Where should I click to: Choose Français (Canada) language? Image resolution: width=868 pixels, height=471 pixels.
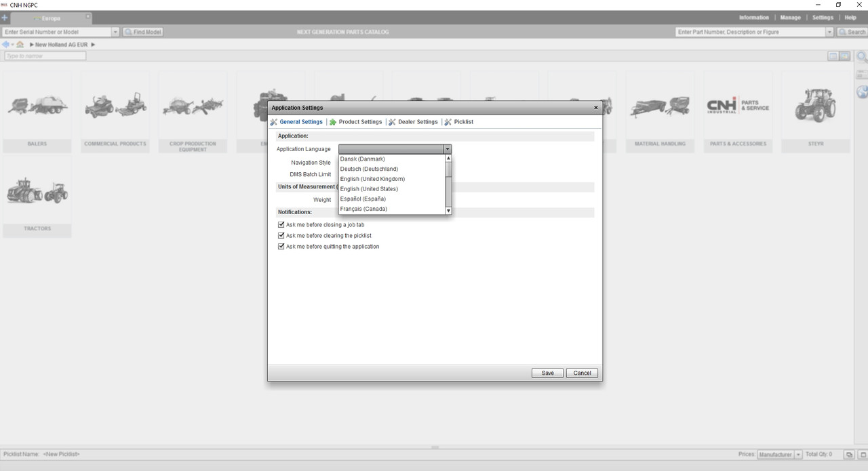392,209
